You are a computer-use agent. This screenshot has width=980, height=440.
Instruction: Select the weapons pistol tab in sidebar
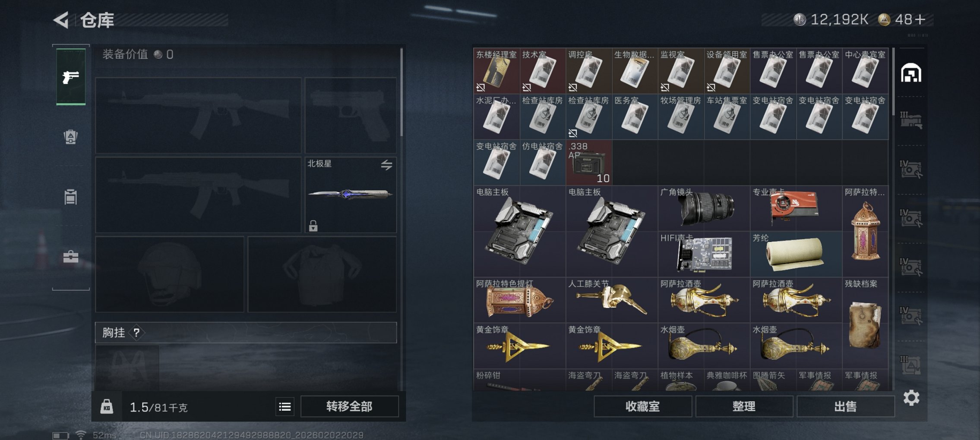[71, 77]
